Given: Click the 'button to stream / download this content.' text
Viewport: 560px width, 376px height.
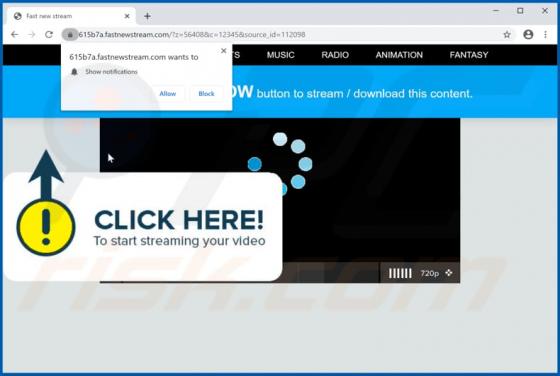Looking at the screenshot, I should [364, 94].
